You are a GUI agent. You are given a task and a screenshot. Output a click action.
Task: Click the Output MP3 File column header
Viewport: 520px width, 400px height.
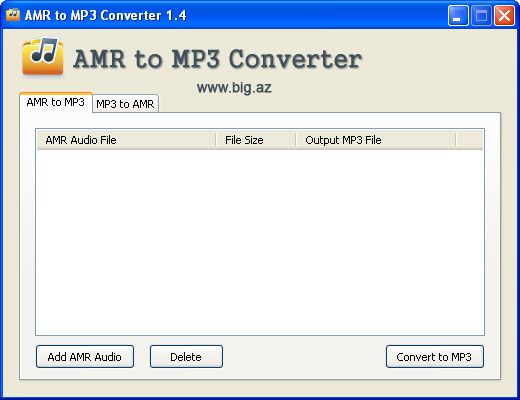pos(376,140)
